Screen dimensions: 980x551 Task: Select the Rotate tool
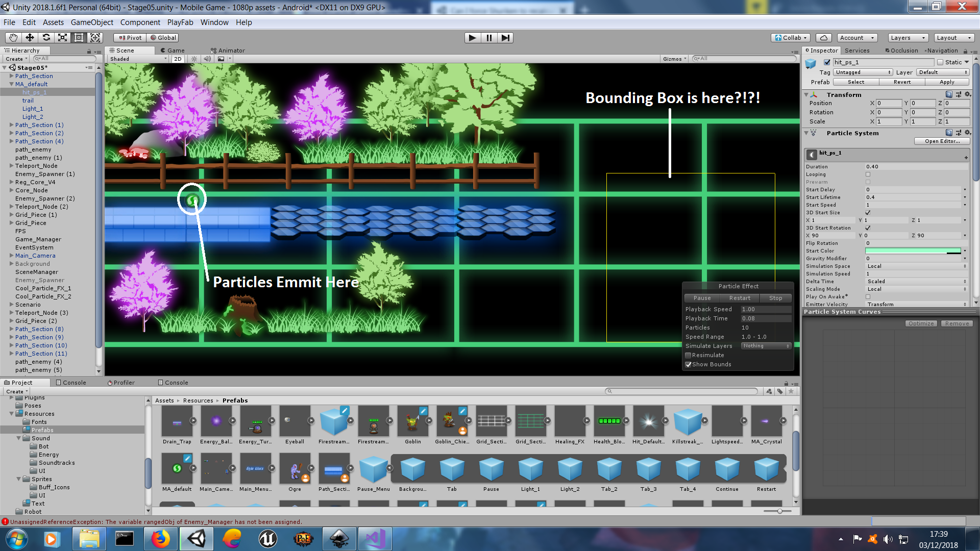(46, 38)
